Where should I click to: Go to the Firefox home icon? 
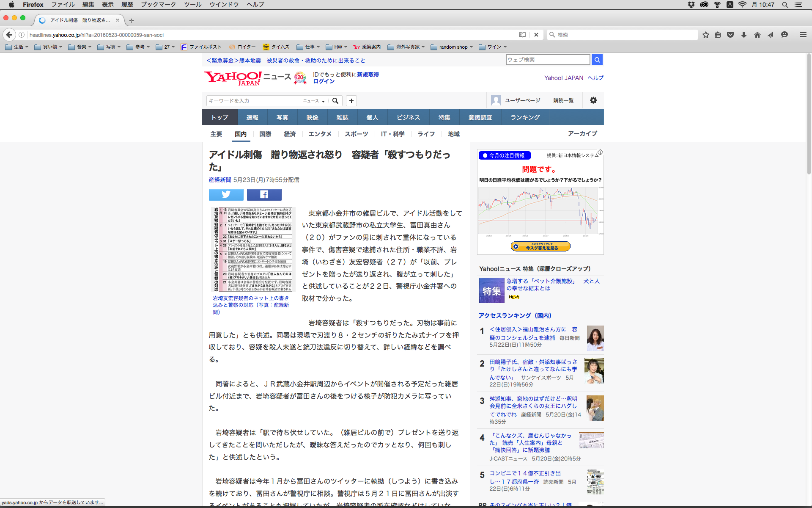click(757, 35)
